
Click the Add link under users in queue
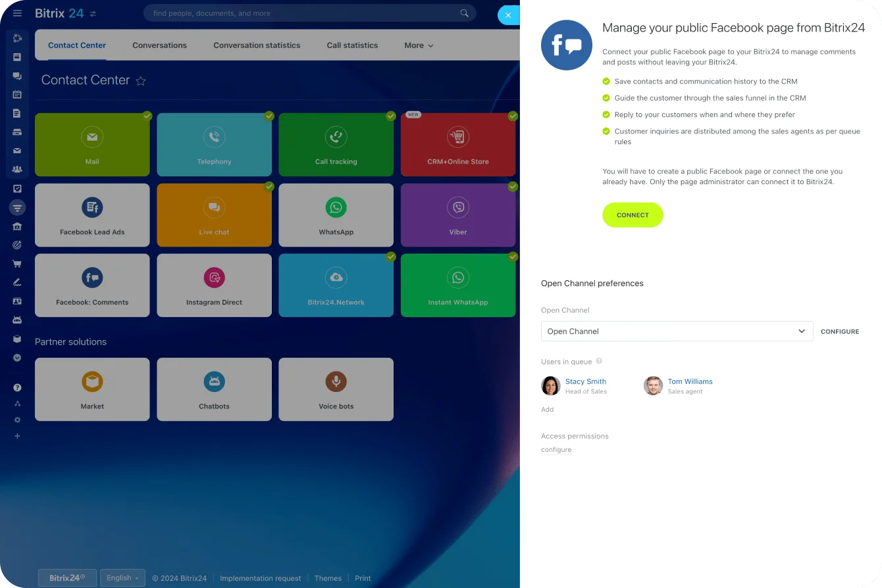(x=547, y=410)
